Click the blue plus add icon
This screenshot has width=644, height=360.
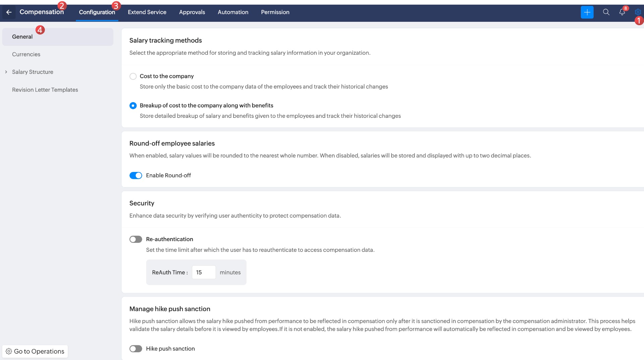coord(587,12)
